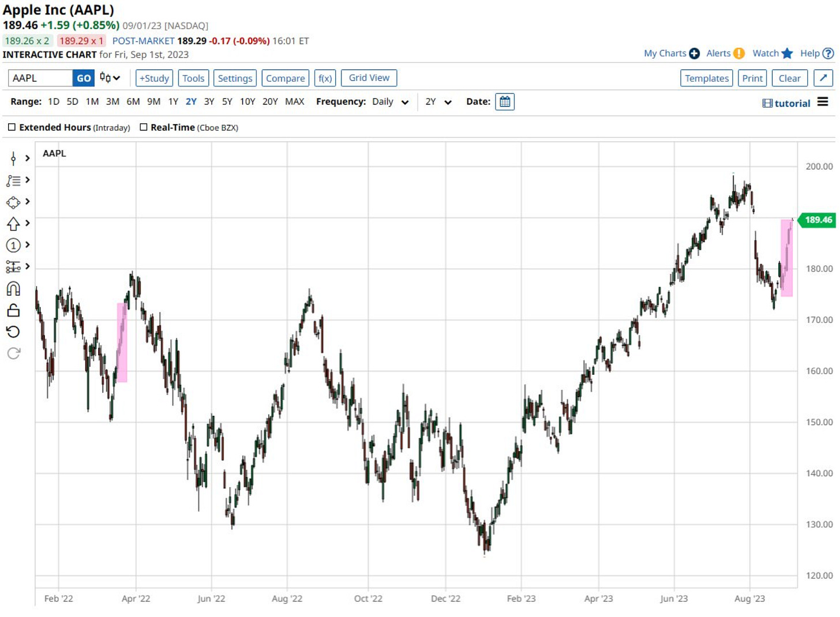Open the candlestick chart type selector
840x617 pixels.
[110, 78]
